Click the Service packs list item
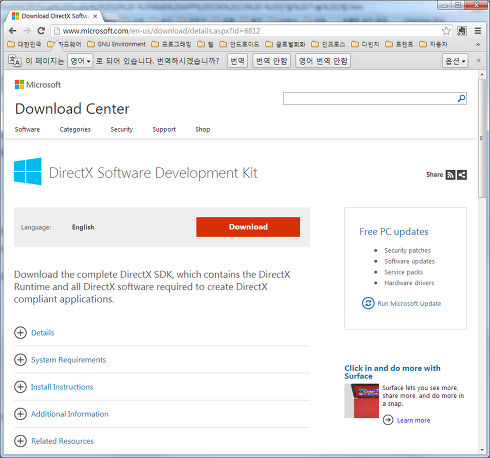Viewport: 490px width, 458px height. [x=403, y=272]
